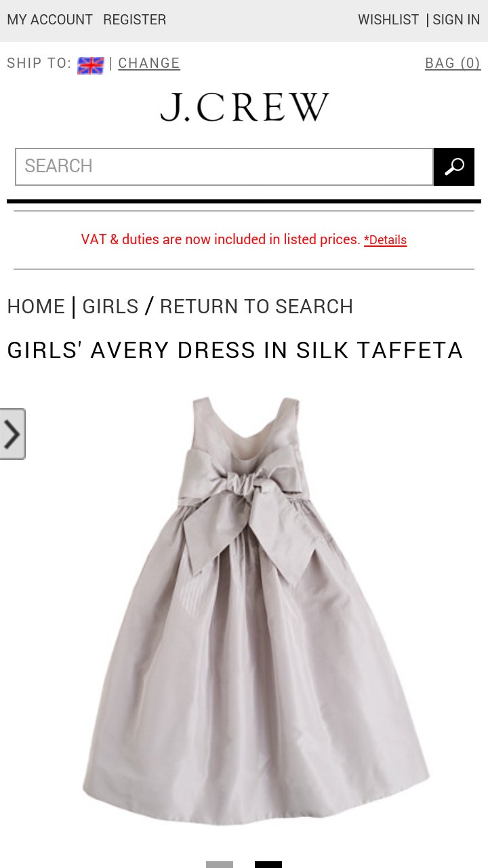
Task: Select the grey color swatch
Action: click(220, 865)
